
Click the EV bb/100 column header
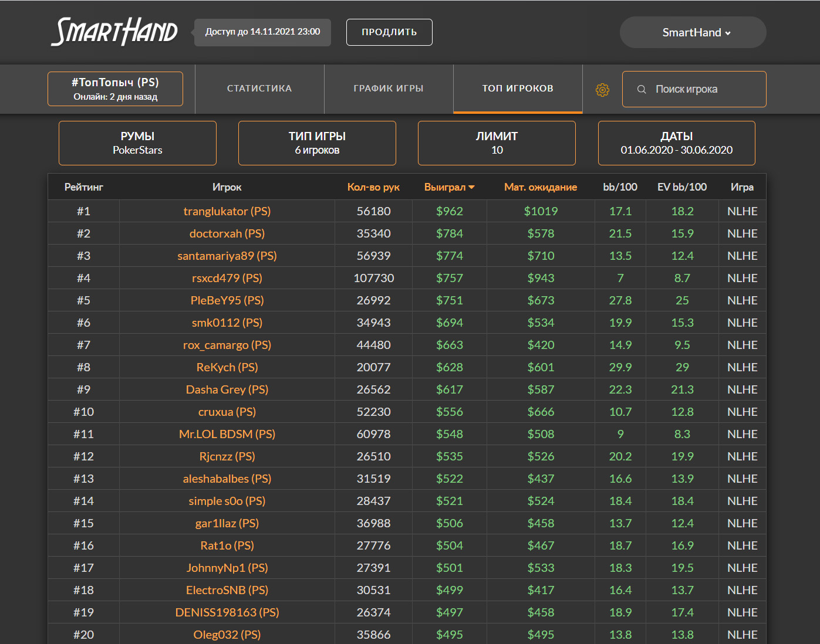click(x=682, y=187)
